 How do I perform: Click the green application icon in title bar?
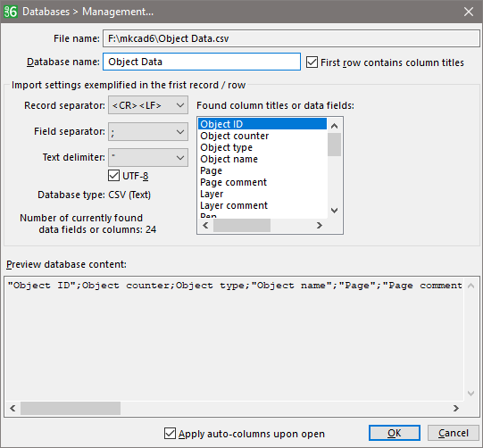[11, 12]
